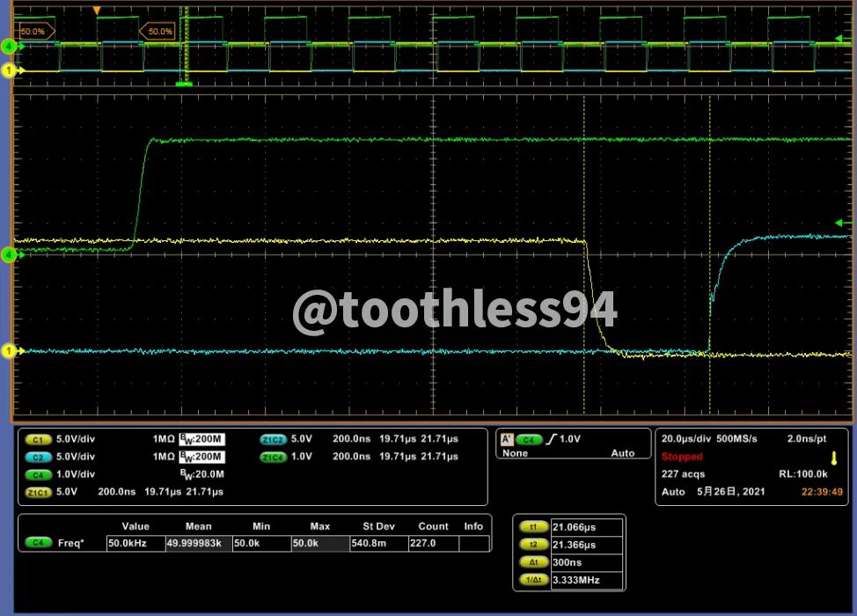This screenshot has height=616, width=857.
Task: Open the Z1C2 zoom trace badge
Action: tap(273, 439)
